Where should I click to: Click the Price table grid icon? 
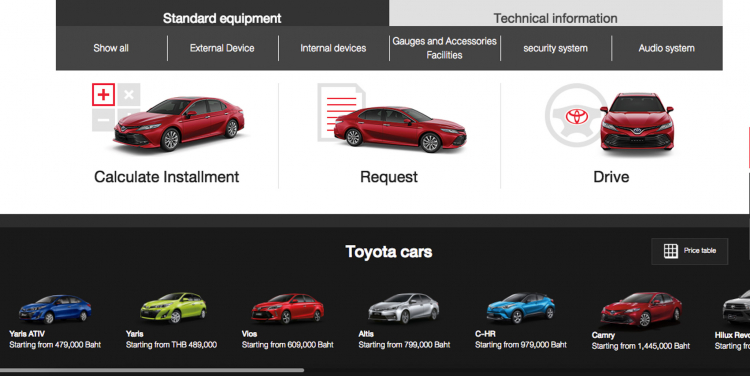click(x=671, y=251)
